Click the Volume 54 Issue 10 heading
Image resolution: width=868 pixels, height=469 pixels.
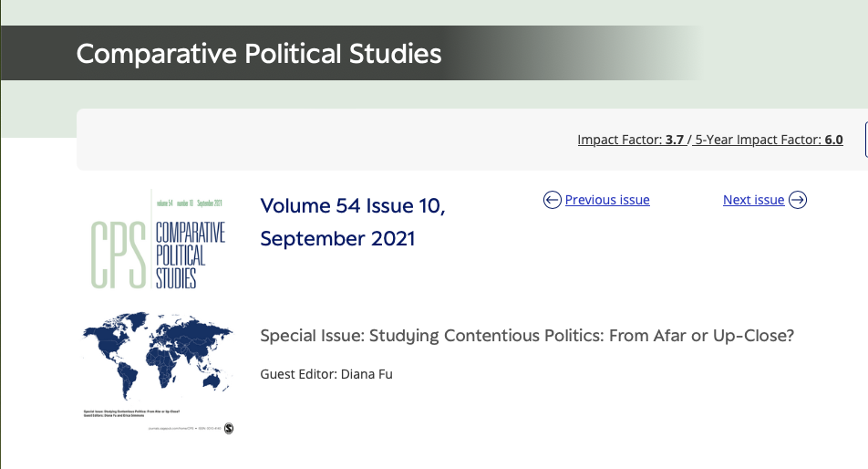tap(353, 222)
